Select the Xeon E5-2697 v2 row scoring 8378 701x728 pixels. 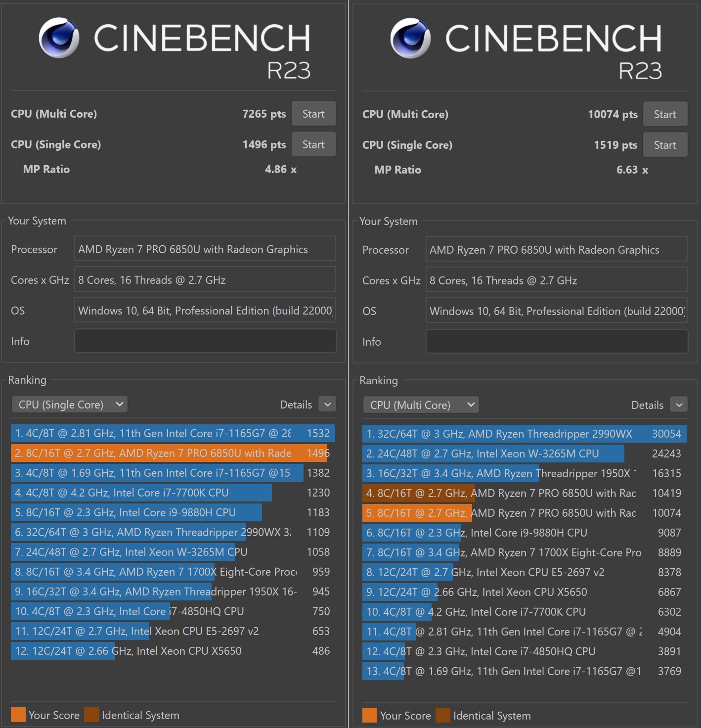pyautogui.click(x=525, y=572)
